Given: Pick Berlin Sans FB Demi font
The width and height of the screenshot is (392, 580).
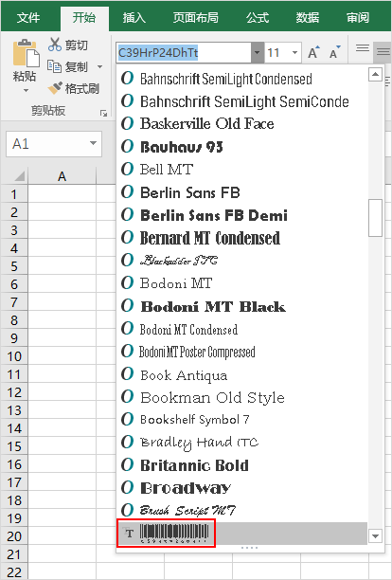Looking at the screenshot, I should coord(242,215).
